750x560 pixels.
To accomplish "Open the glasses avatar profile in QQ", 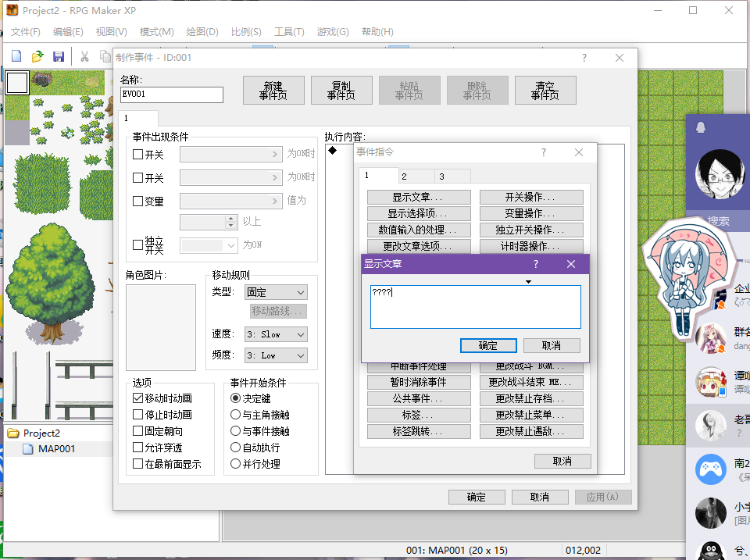I will coord(720,174).
